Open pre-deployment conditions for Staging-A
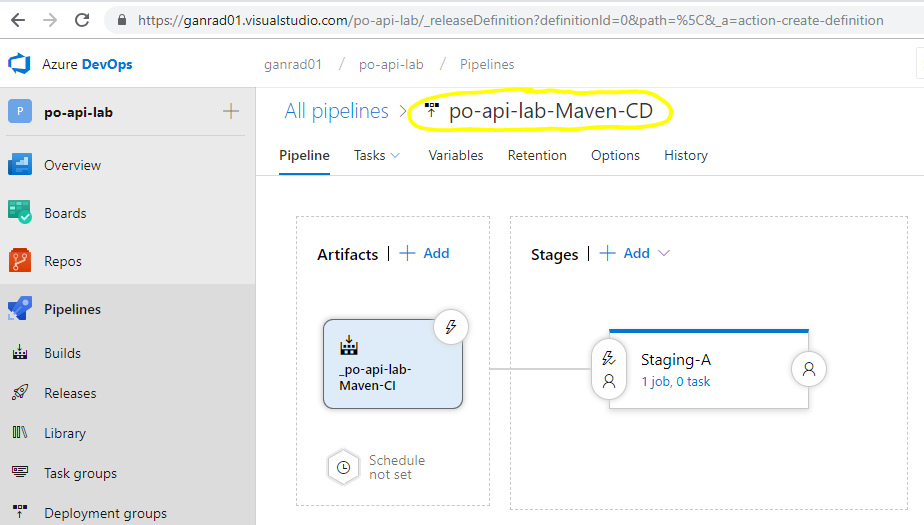 (609, 369)
